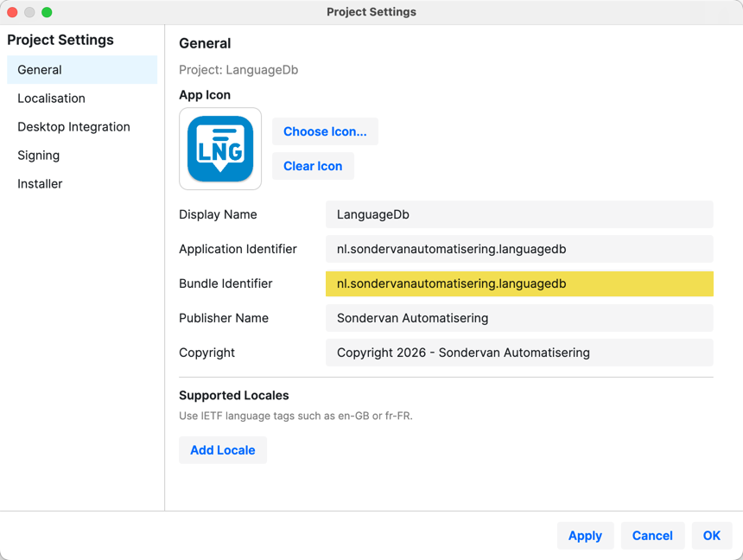This screenshot has height=560, width=743.
Task: Go to the Signing section
Action: (x=82, y=155)
